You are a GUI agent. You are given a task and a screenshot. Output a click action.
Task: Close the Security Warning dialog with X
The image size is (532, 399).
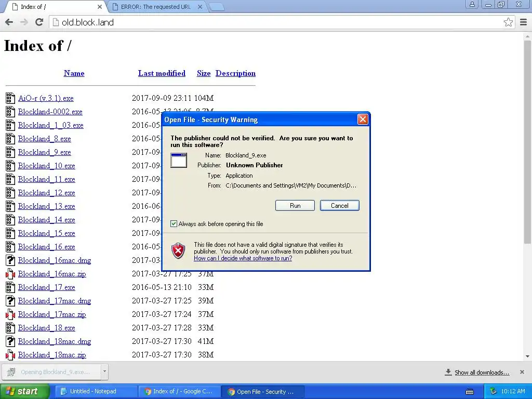click(363, 119)
